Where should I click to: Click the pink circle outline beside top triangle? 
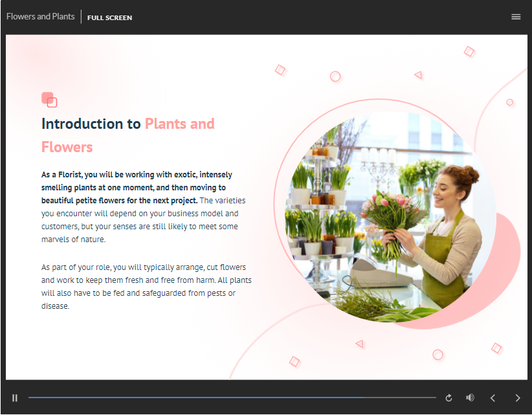[x=335, y=76]
